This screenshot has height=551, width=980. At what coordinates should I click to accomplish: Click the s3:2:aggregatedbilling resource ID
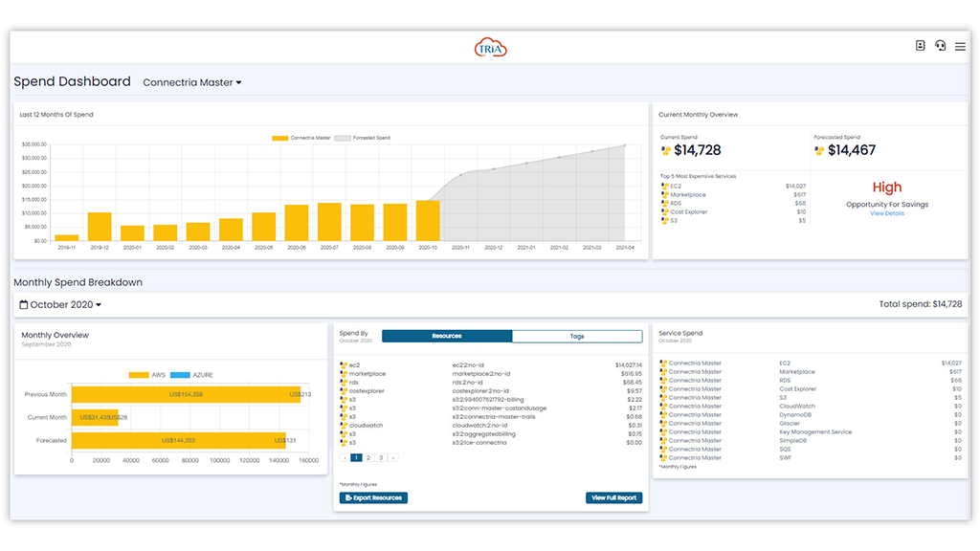[483, 434]
